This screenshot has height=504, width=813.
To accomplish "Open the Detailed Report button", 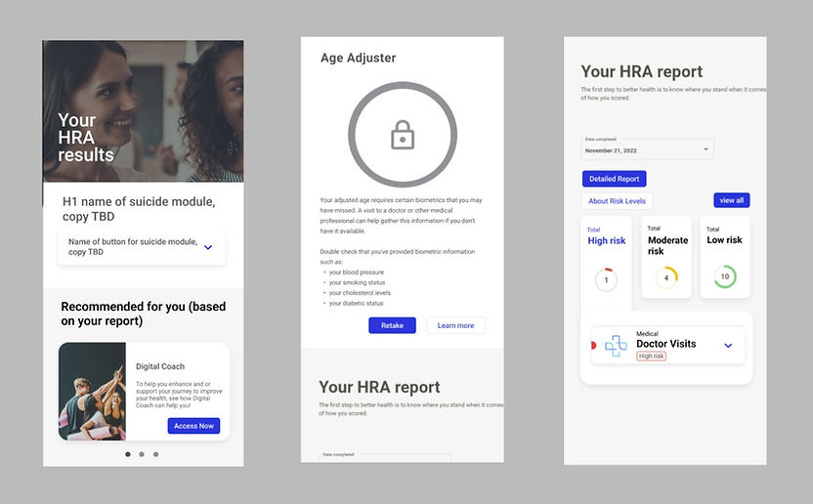I will 614,179.
